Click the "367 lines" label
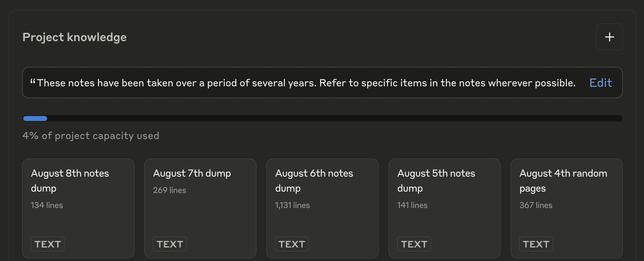 point(536,205)
